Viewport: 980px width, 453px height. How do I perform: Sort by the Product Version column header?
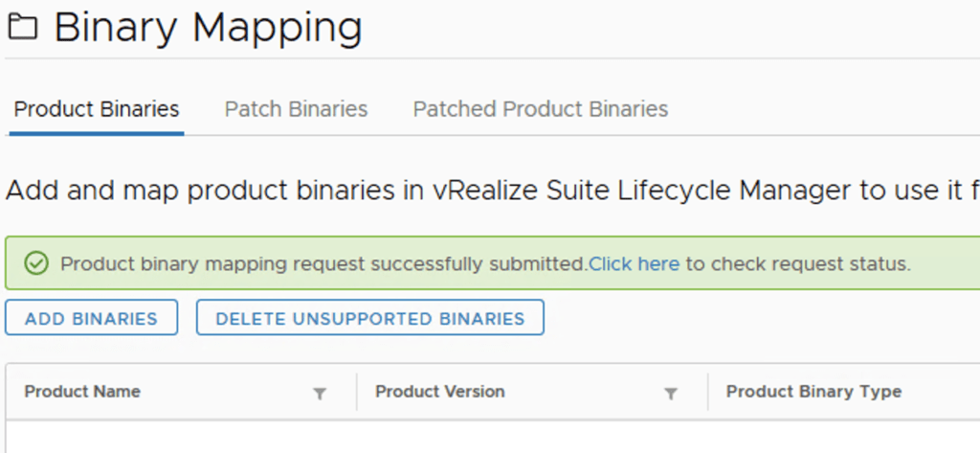click(439, 392)
